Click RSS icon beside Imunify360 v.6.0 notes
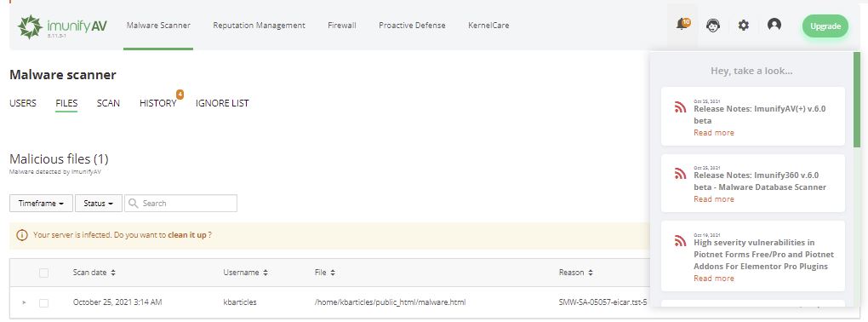Viewport: 868px width, 322px height. (x=680, y=174)
